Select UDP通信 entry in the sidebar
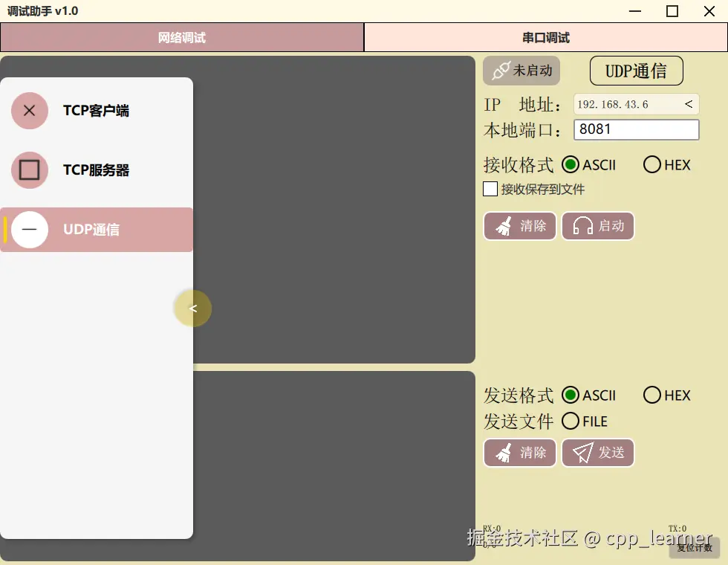 97,230
